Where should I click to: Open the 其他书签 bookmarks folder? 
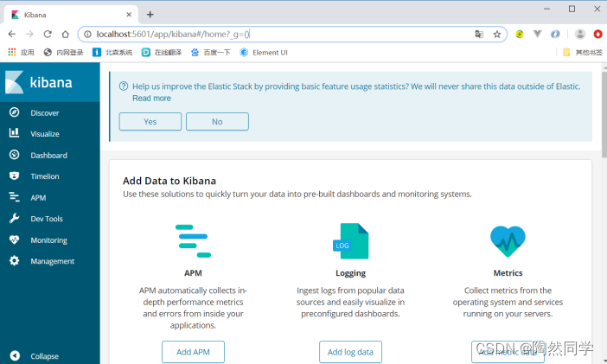click(x=583, y=52)
